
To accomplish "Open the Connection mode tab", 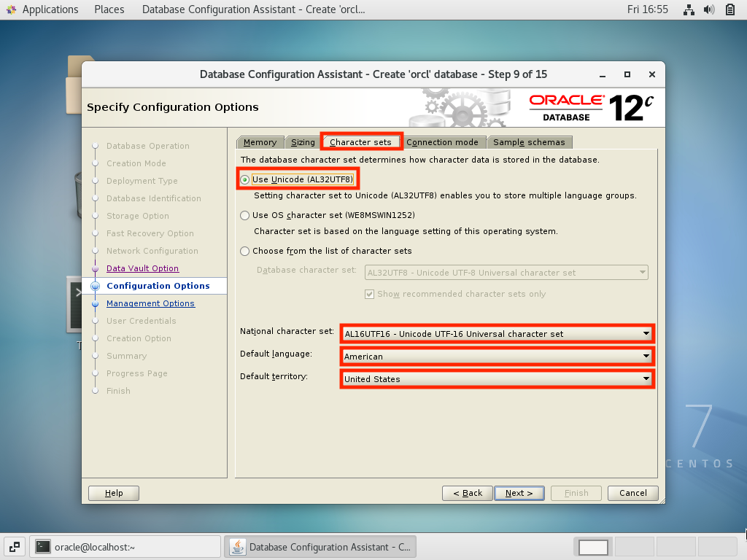I will click(443, 142).
